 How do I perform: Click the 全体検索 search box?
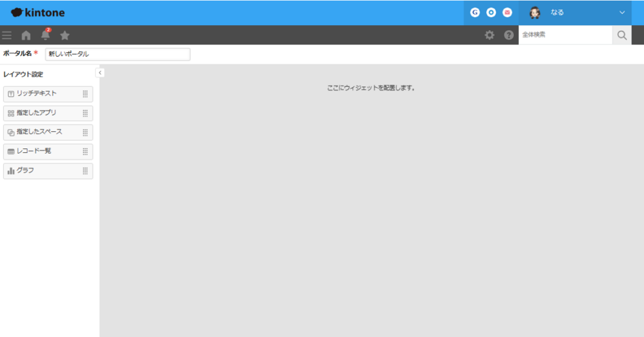click(x=565, y=35)
